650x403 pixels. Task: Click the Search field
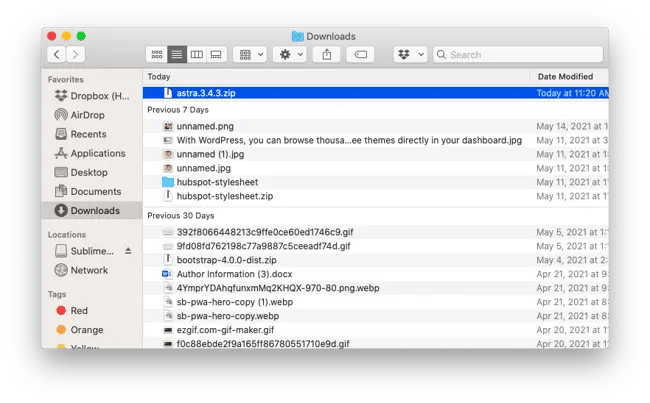tap(515, 54)
